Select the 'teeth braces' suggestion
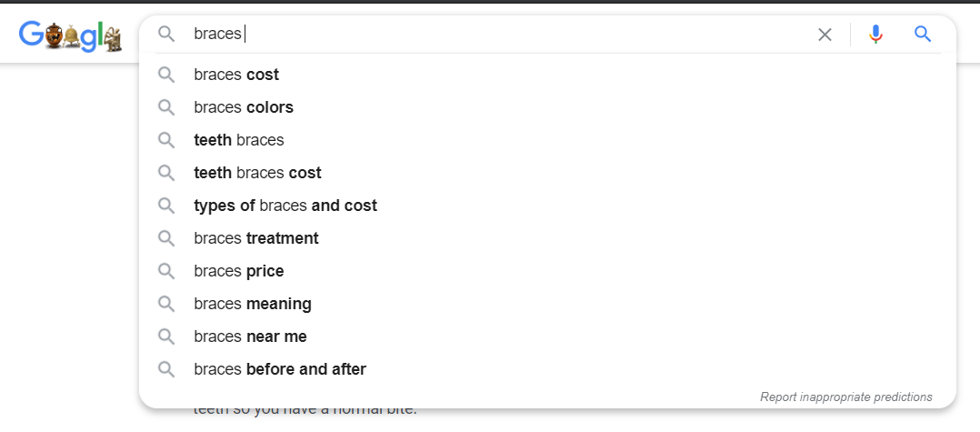This screenshot has height=432, width=980. click(239, 140)
